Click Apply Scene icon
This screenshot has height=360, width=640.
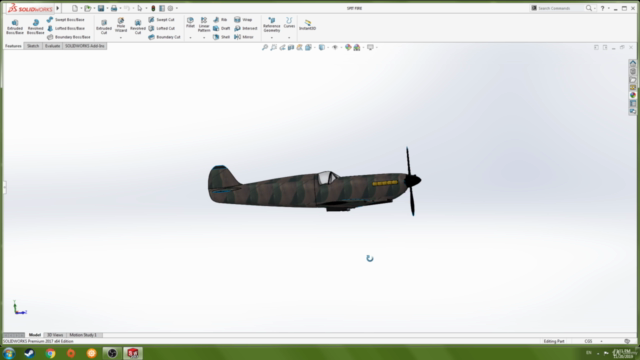tap(357, 47)
